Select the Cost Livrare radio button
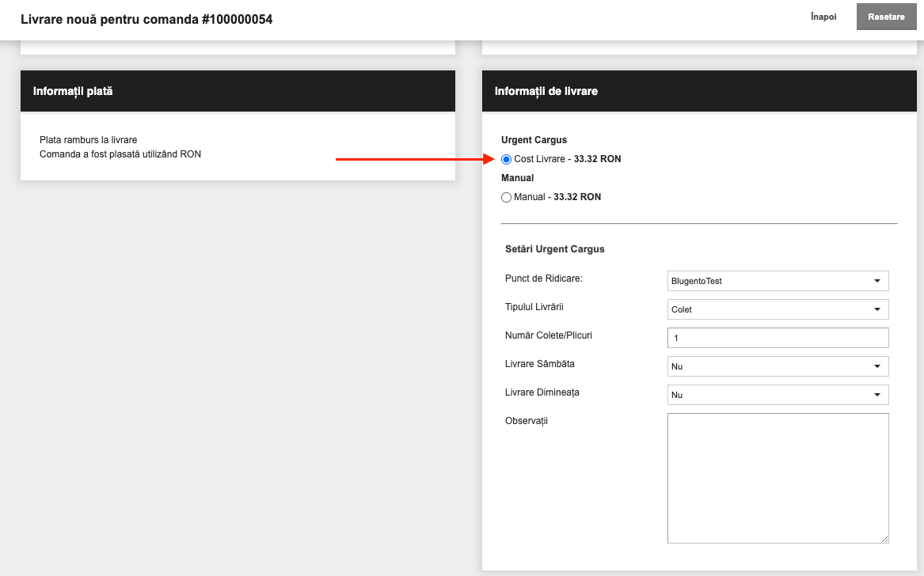This screenshot has height=576, width=924. 506,160
